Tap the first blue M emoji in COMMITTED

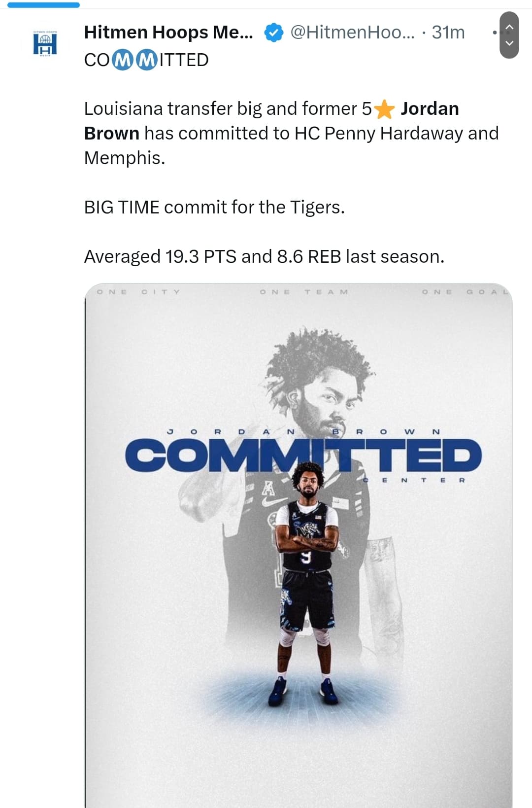tap(123, 60)
